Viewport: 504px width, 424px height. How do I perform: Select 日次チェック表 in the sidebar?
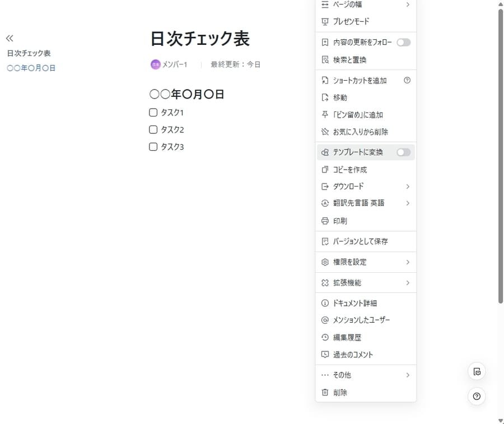[x=29, y=53]
